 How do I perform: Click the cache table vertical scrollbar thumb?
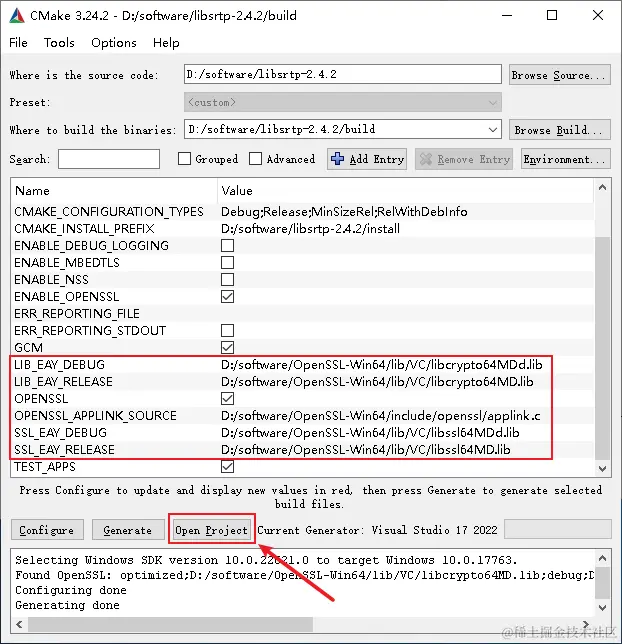pyautogui.click(x=603, y=347)
